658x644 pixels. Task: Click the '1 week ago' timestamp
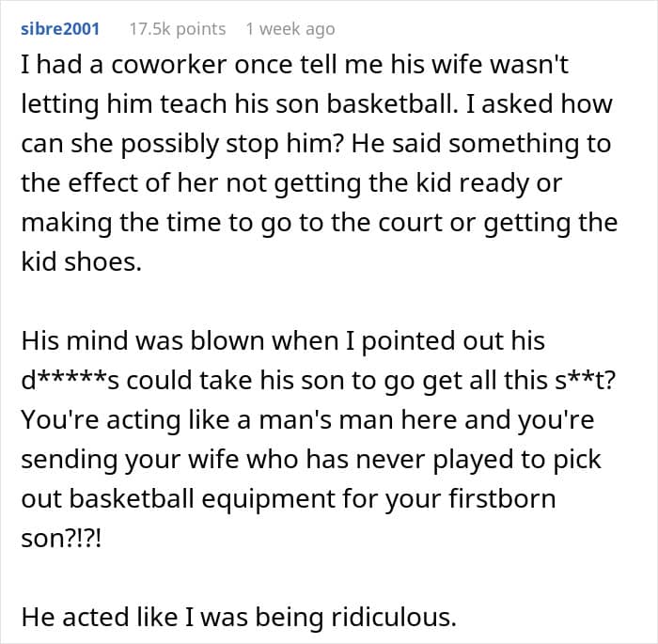[x=290, y=29]
